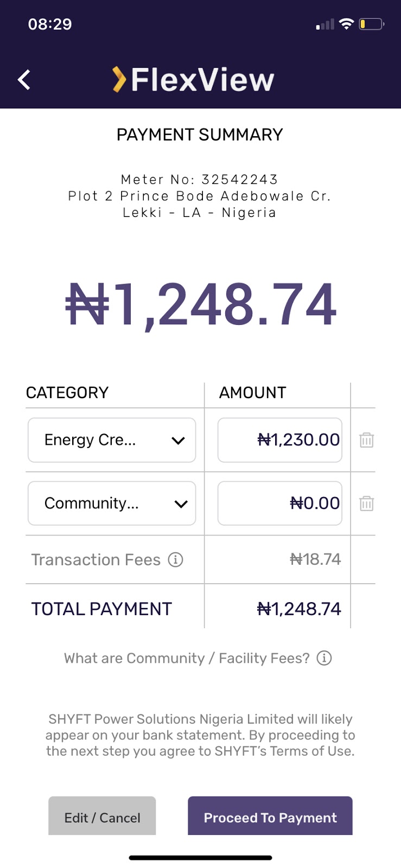
Task: Tap the large ₦1,248.74 total amount
Action: [x=201, y=305]
